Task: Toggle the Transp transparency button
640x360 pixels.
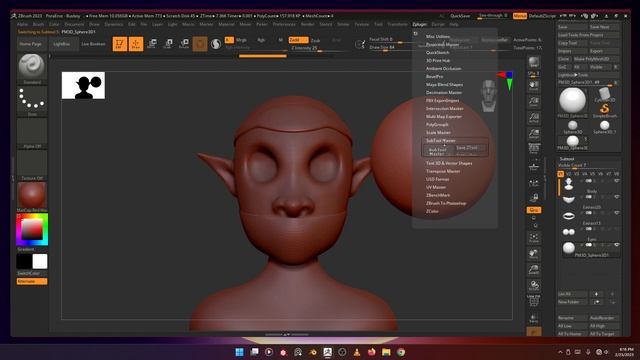Action: point(533,318)
